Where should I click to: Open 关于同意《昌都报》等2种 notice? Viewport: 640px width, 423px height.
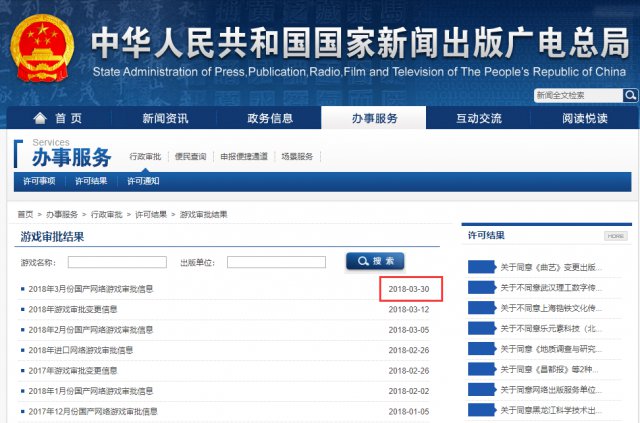click(549, 370)
